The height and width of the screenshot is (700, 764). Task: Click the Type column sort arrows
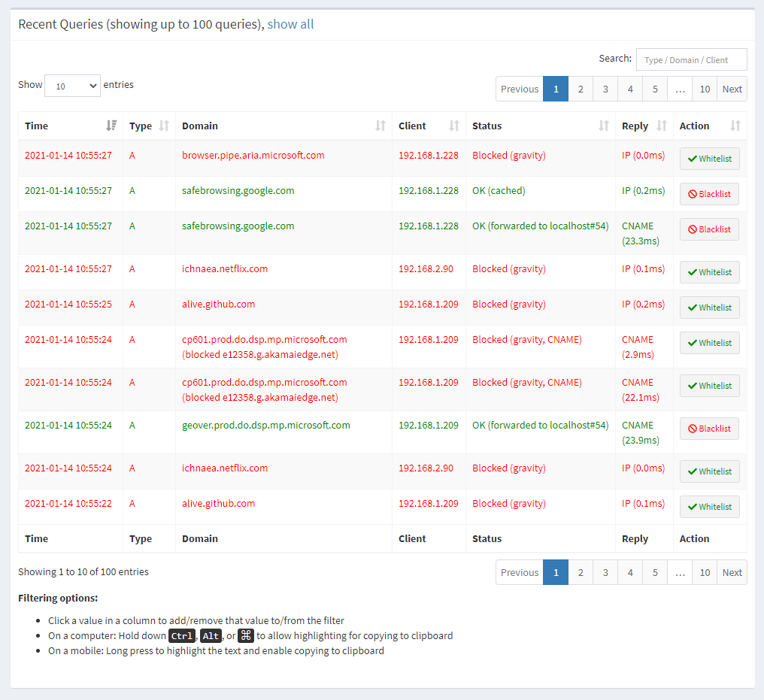point(164,126)
